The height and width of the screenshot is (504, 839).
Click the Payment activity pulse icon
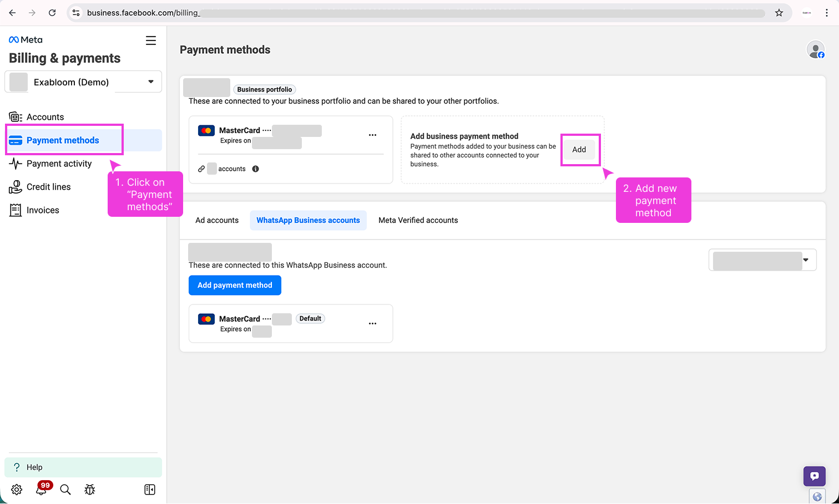(16, 164)
